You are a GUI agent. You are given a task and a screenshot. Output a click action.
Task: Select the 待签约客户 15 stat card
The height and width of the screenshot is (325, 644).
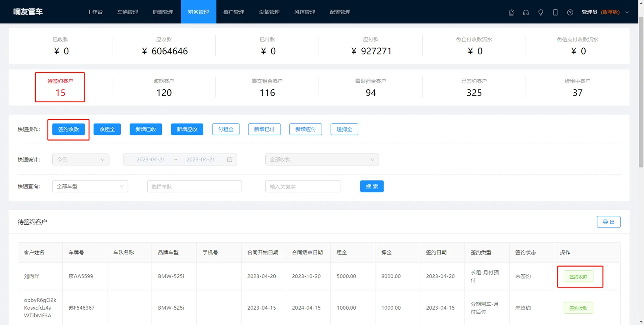coord(60,87)
